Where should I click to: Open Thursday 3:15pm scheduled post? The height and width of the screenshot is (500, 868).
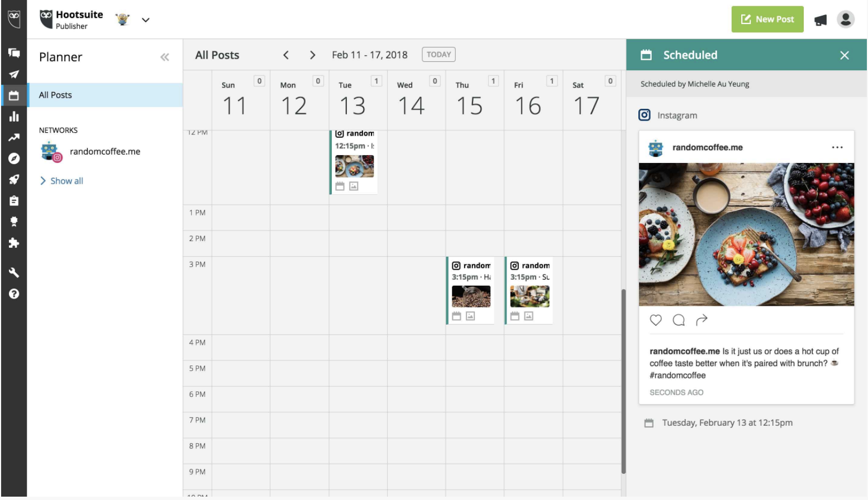(471, 291)
